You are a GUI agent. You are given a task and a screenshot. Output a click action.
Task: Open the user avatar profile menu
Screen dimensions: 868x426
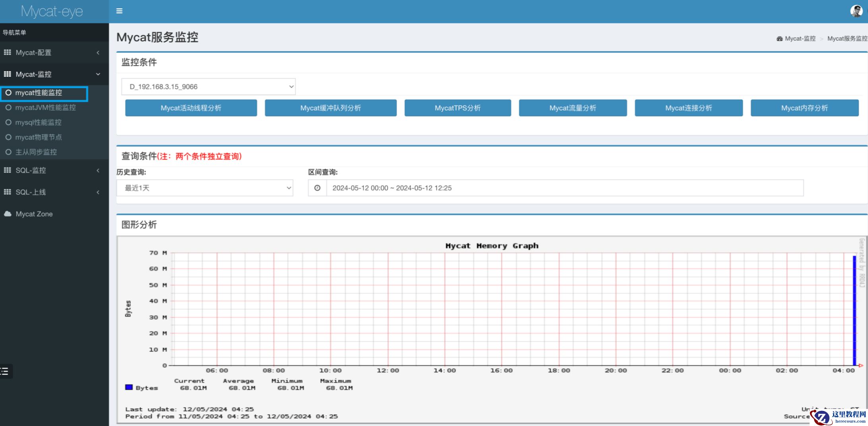click(856, 11)
